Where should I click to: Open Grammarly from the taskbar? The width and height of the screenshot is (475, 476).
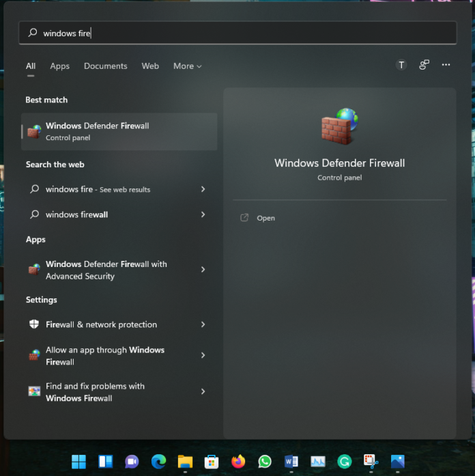pyautogui.click(x=344, y=462)
